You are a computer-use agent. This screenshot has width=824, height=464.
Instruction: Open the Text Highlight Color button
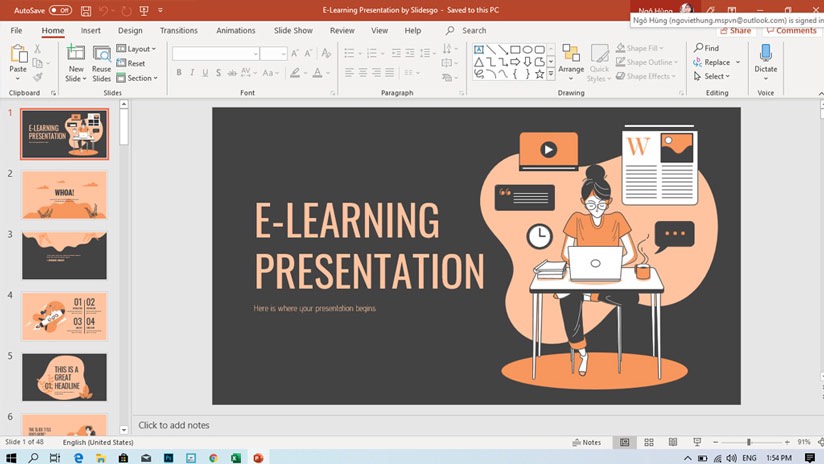point(295,73)
